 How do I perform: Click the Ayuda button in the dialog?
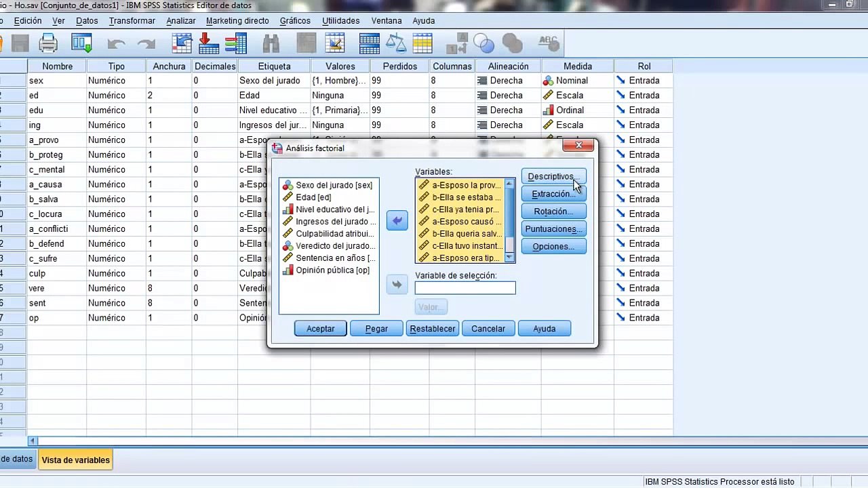click(545, 329)
